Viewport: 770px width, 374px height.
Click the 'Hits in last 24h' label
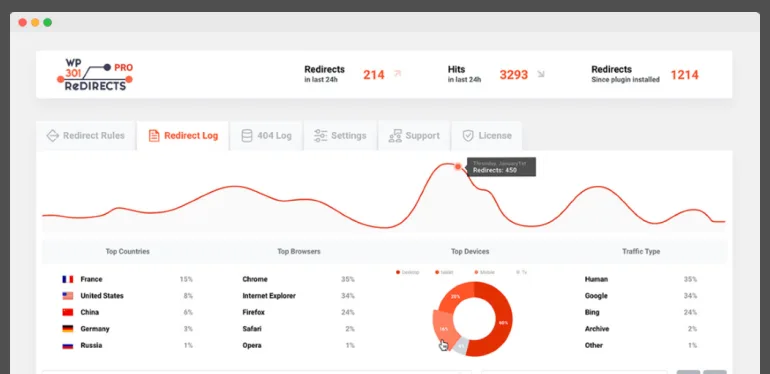(x=464, y=74)
